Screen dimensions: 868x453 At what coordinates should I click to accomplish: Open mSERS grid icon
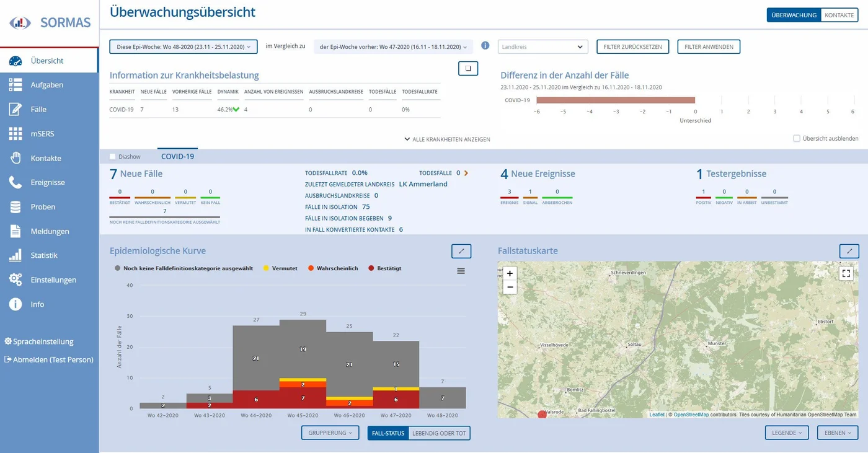[15, 134]
